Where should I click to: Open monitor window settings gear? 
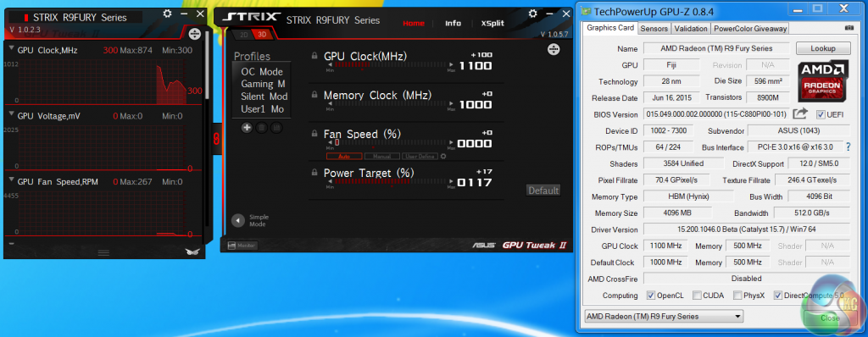point(167,14)
